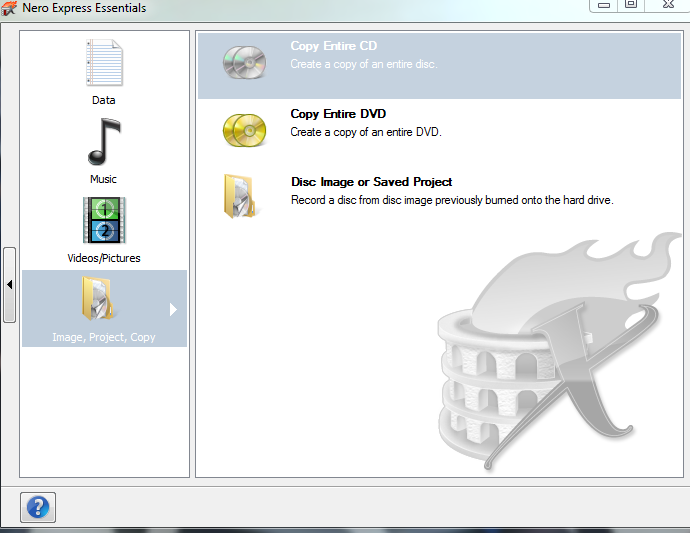Choose Copy Entire DVD option title

tap(338, 114)
